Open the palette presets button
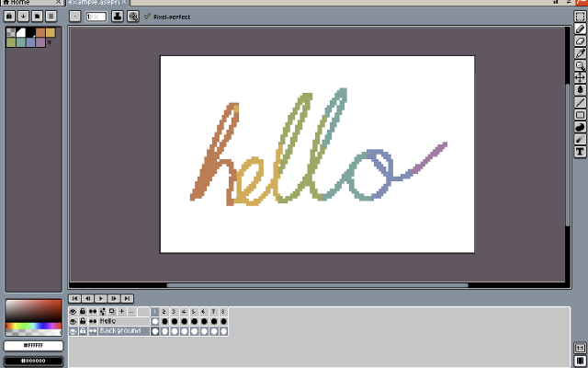Image resolution: width=588 pixels, height=368 pixels. click(x=37, y=17)
